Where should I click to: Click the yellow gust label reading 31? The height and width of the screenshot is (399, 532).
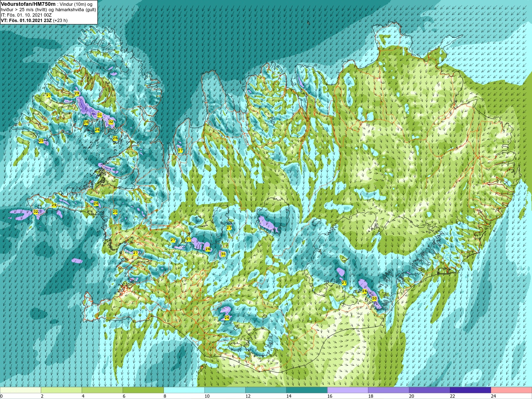click(x=100, y=115)
